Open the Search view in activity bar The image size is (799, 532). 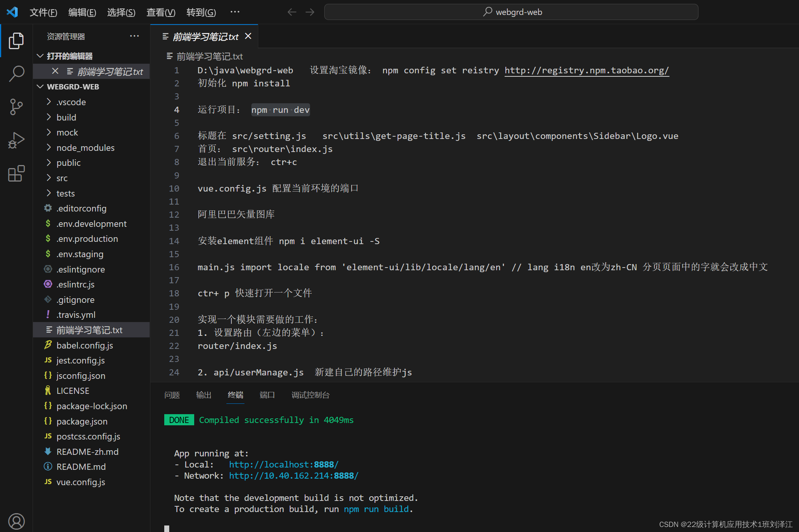point(16,74)
